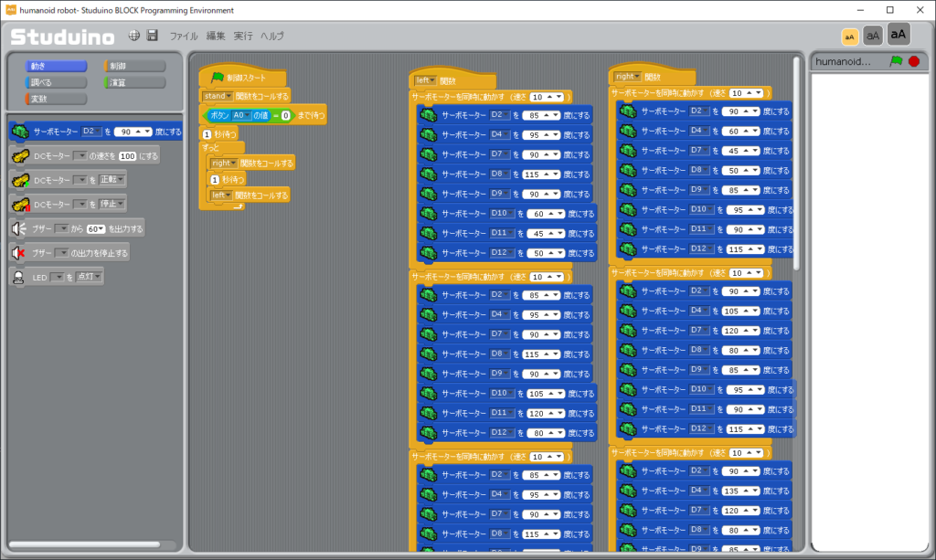936x560 pixels.
Task: Click the servomotor block icon in palette
Action: pyautogui.click(x=20, y=132)
